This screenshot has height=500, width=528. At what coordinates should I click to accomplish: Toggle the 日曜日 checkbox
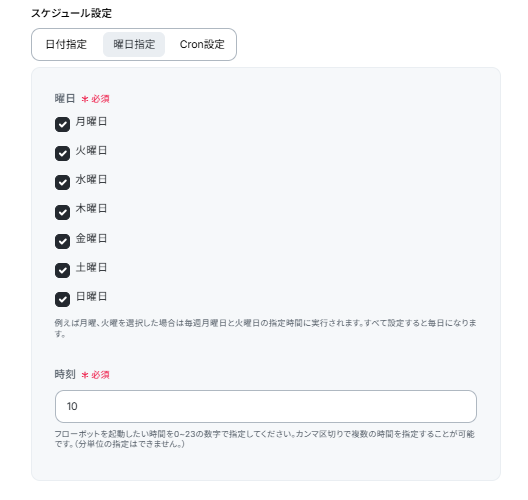[62, 299]
